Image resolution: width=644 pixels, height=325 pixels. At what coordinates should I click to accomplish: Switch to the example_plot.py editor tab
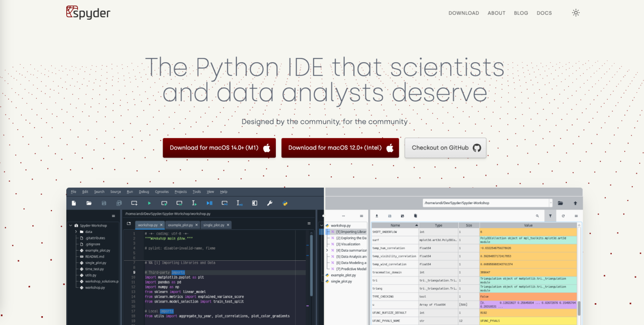click(181, 225)
